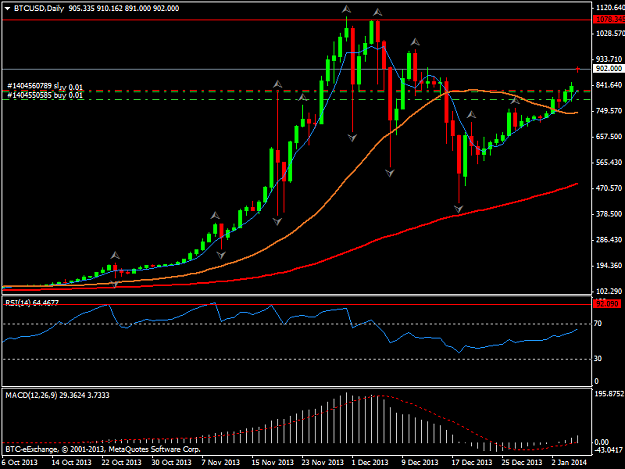Select the red 1078.345 price level tag
625x469 pixels.
point(609,19)
